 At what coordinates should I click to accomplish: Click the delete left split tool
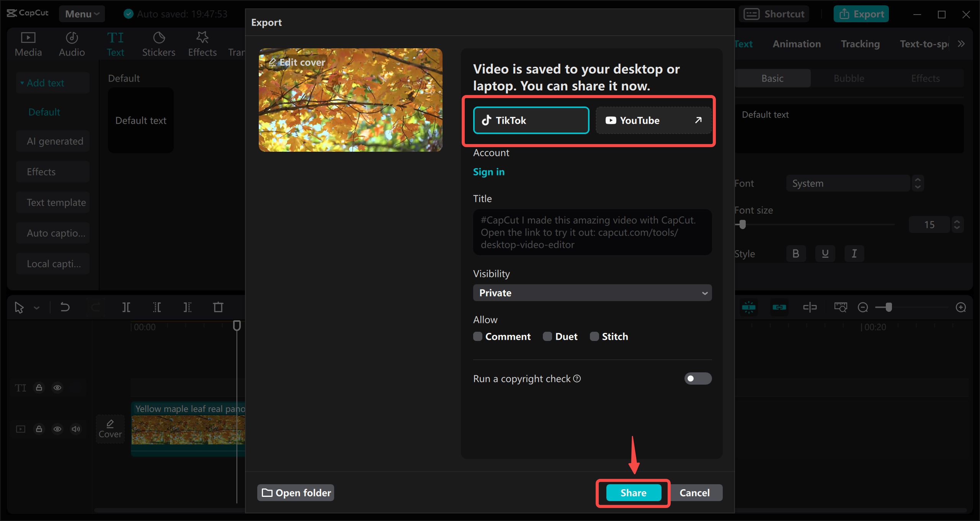point(157,307)
